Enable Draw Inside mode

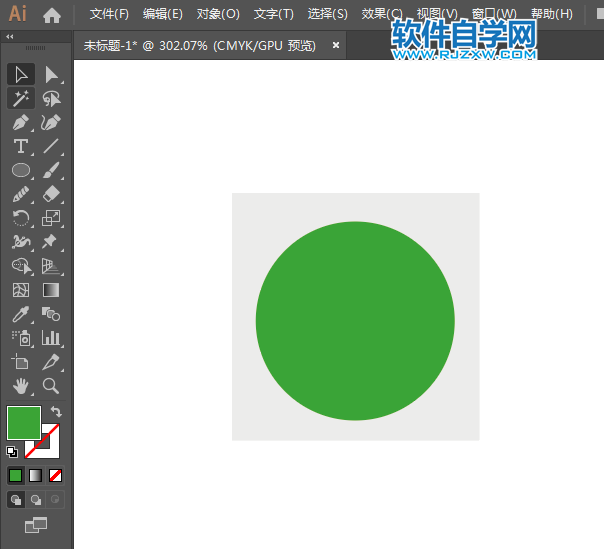point(55,500)
